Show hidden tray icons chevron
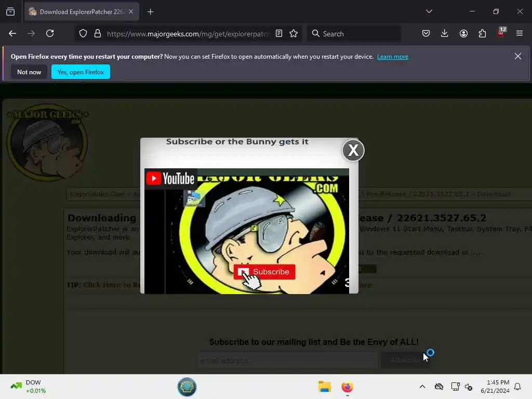The height and width of the screenshot is (399, 532). pos(422,387)
